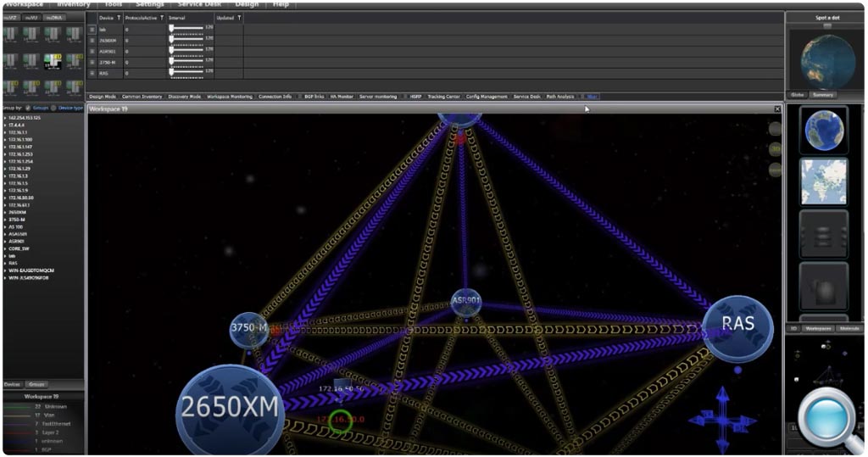This screenshot has height=457, width=868.
Task: Expand the lab row in device table
Action: (92, 30)
